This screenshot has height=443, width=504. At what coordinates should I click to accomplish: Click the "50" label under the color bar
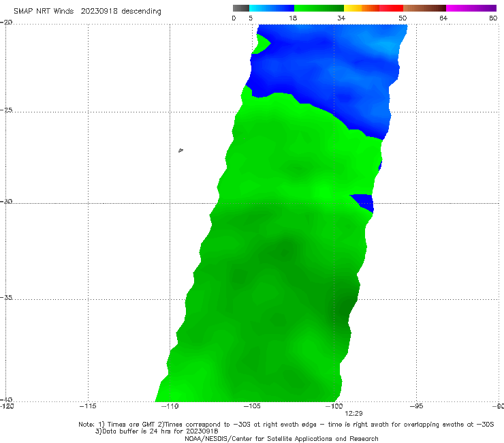point(403,18)
